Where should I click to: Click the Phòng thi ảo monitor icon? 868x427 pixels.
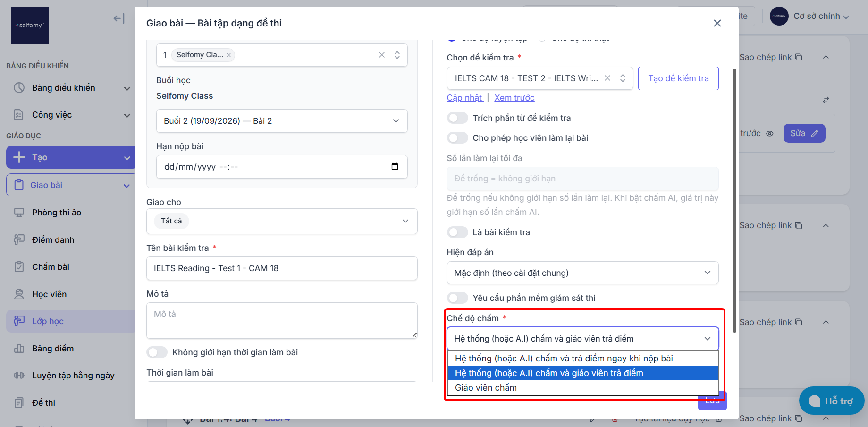click(x=19, y=213)
